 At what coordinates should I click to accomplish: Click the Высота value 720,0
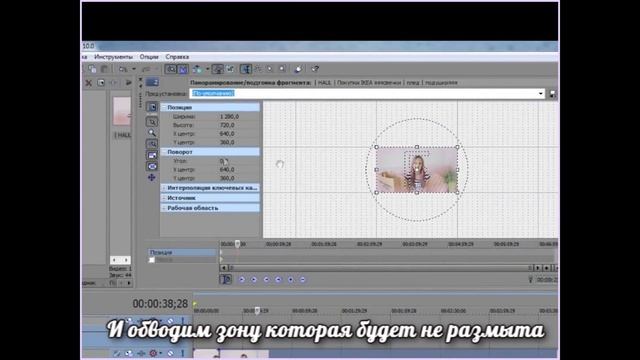click(x=227, y=125)
